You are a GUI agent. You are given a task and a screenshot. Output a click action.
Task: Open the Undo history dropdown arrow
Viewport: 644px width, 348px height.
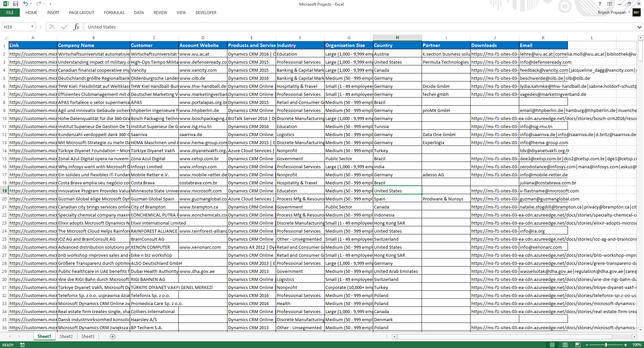pyautogui.click(x=31, y=4)
